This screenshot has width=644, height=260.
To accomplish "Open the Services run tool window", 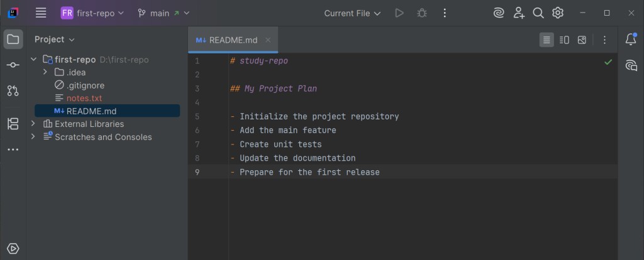I will pyautogui.click(x=13, y=249).
